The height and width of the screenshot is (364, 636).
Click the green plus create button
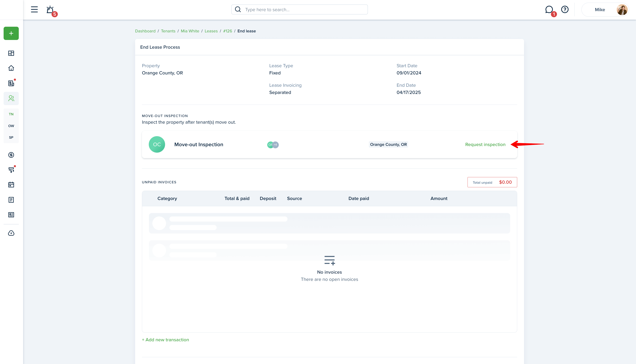tap(11, 33)
